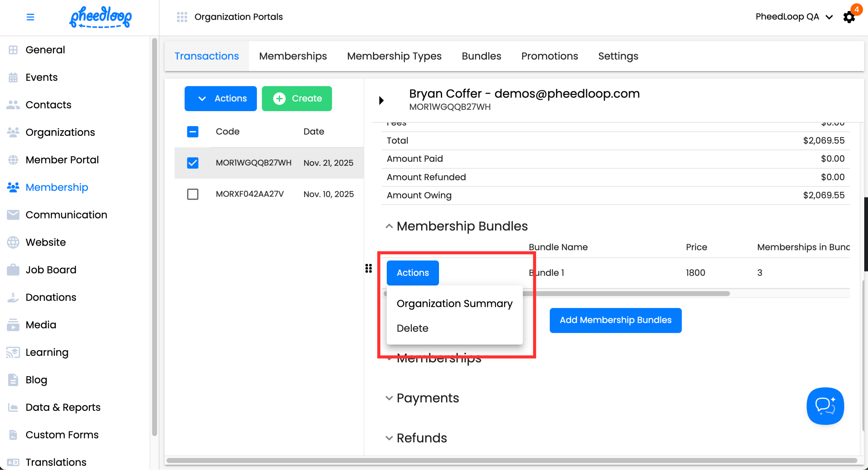Open the chat assistant bubble
The height and width of the screenshot is (470, 868).
coord(825,406)
